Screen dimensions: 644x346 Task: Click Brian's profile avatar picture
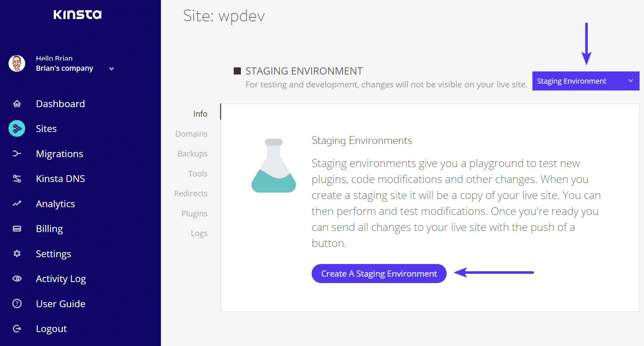16,63
